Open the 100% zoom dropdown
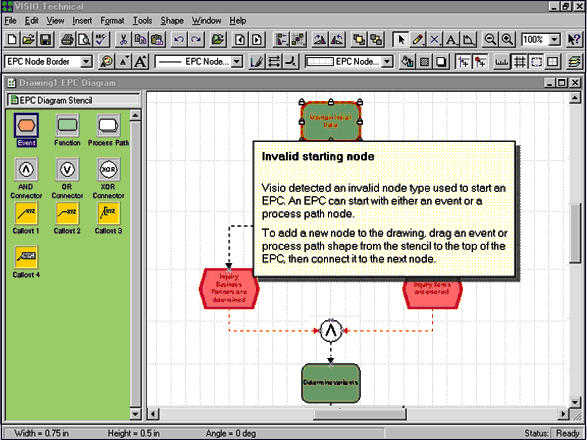Viewport: 587px width, 440px height. click(555, 39)
